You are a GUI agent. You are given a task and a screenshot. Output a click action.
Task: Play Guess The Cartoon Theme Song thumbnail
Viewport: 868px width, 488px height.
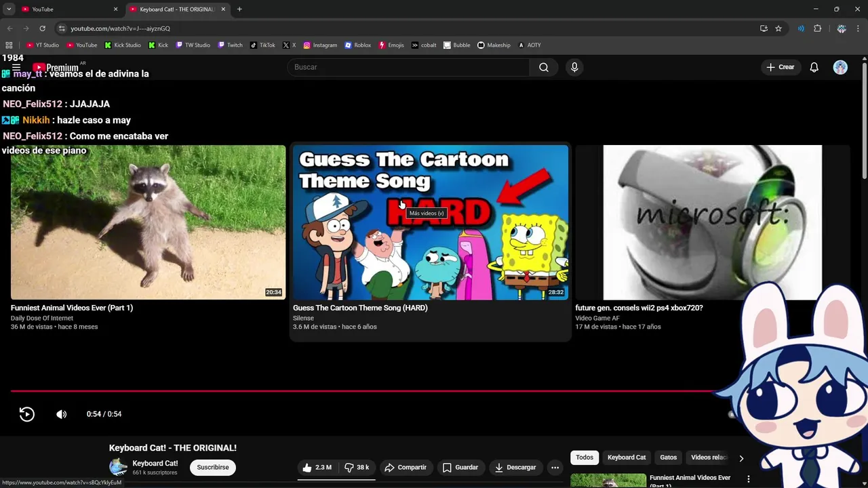coord(431,222)
